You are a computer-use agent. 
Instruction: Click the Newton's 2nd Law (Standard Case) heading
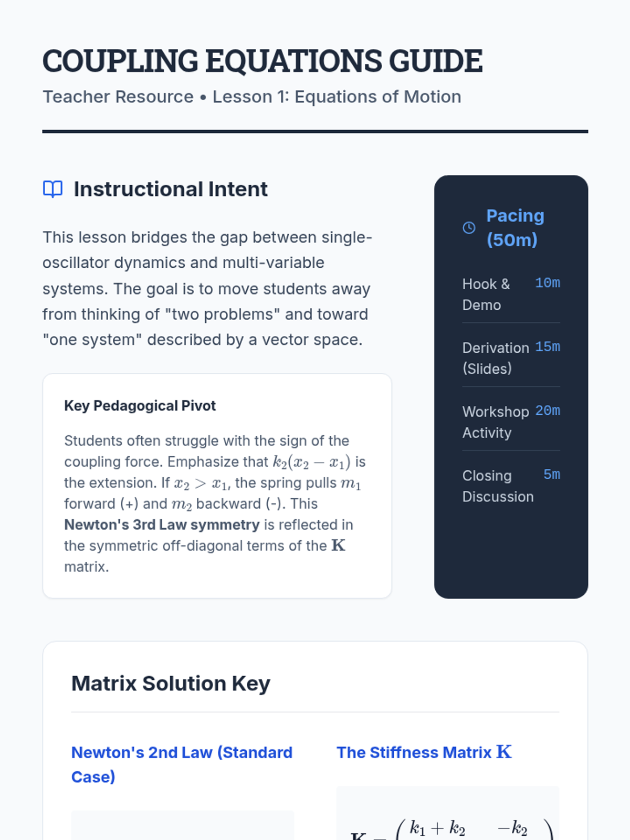pyautogui.click(x=182, y=764)
